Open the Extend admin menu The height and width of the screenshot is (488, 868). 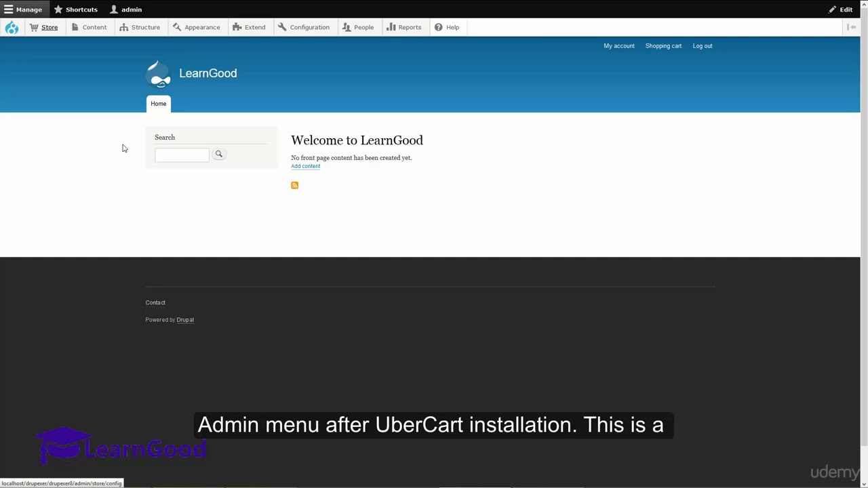pos(249,27)
